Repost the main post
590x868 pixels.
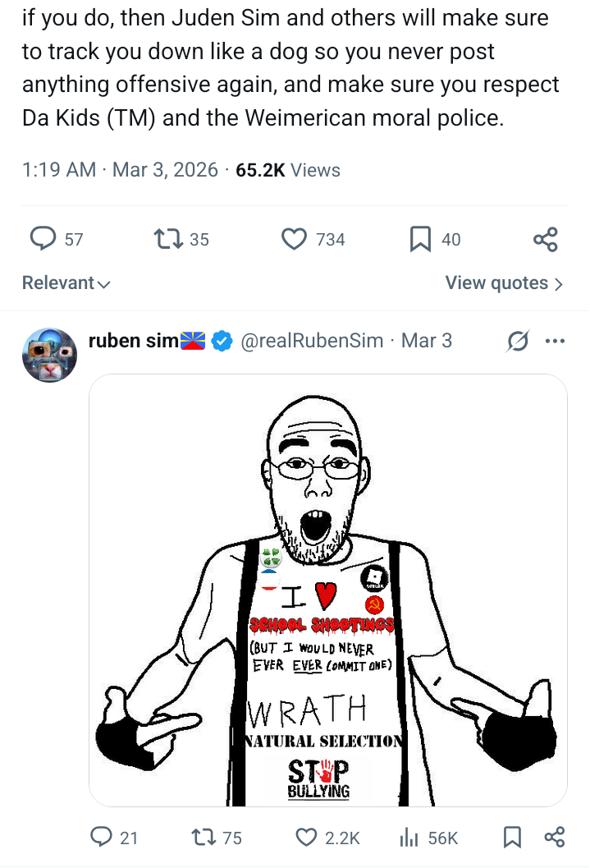tap(167, 239)
